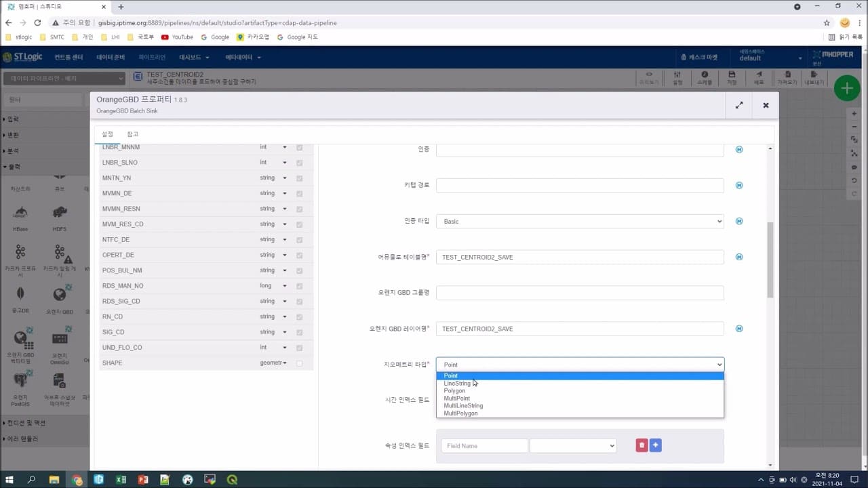Expand the 변환 plugin category

[12, 135]
